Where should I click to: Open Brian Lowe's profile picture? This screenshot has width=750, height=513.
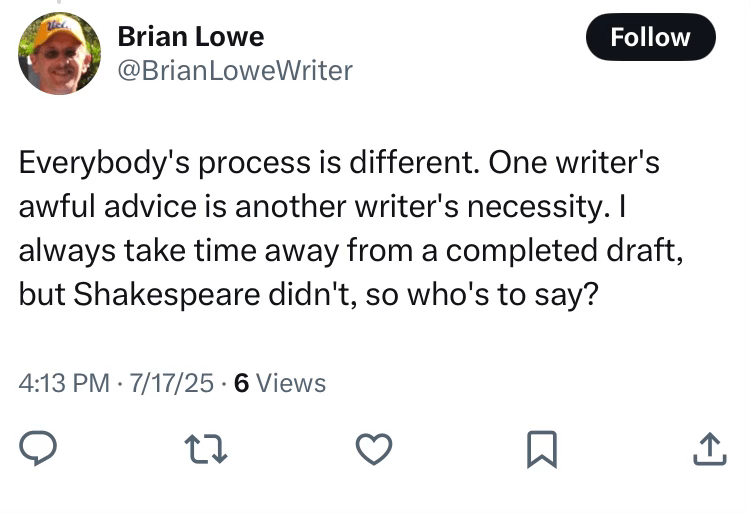click(60, 53)
